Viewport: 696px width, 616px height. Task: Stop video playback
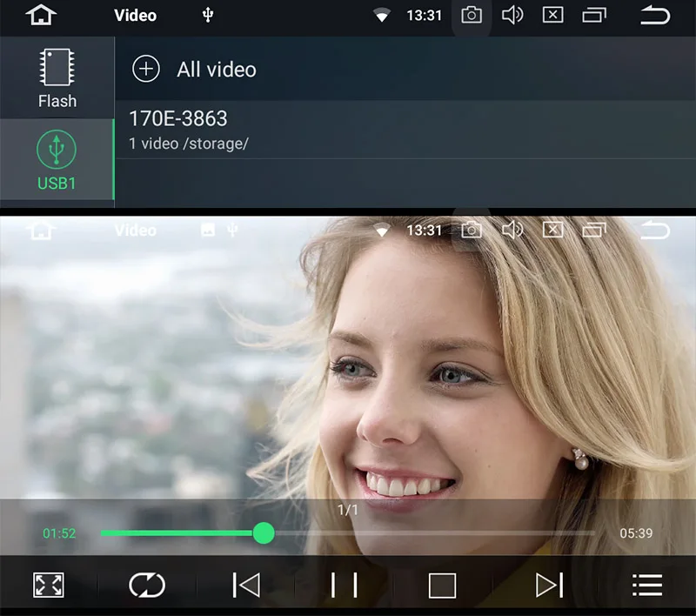point(442,586)
